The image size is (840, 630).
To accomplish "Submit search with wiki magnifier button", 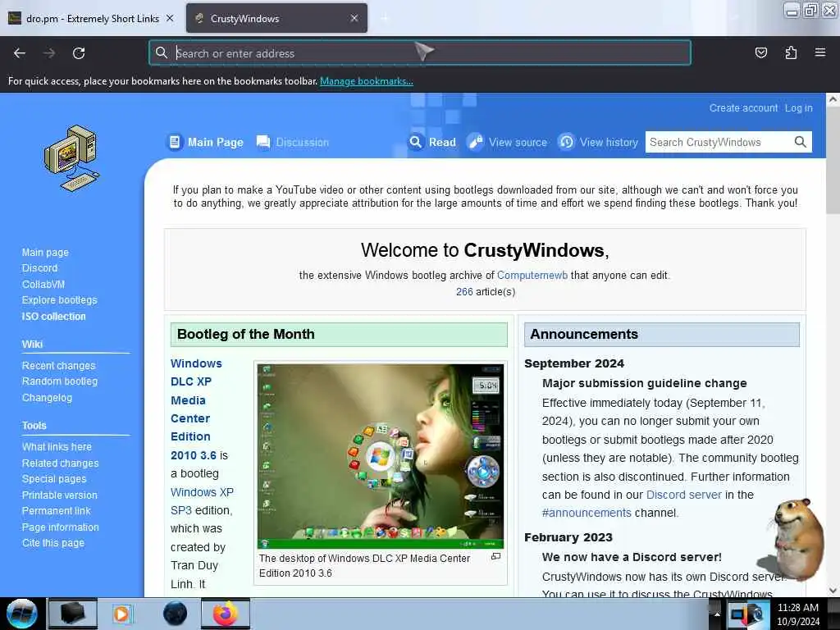I will [800, 142].
